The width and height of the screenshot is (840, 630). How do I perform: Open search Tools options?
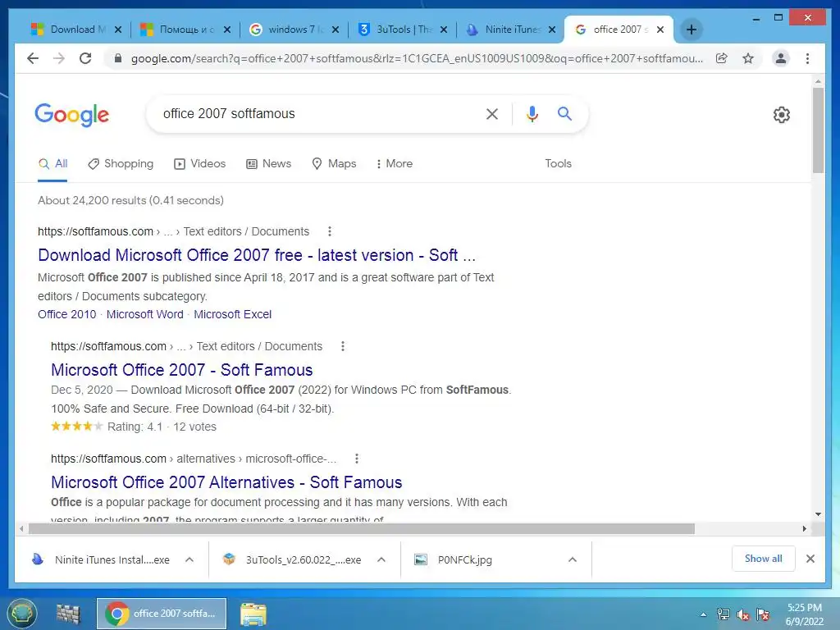558,164
